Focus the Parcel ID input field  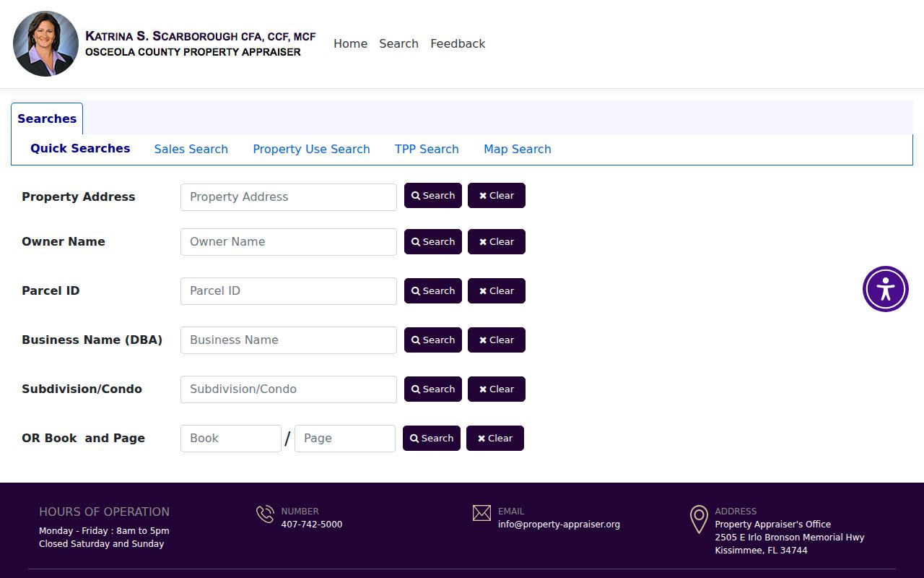[x=289, y=290]
